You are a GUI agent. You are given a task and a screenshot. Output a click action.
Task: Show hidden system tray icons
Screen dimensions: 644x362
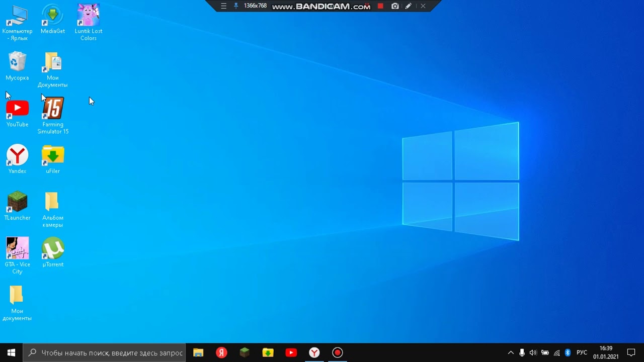coord(511,352)
